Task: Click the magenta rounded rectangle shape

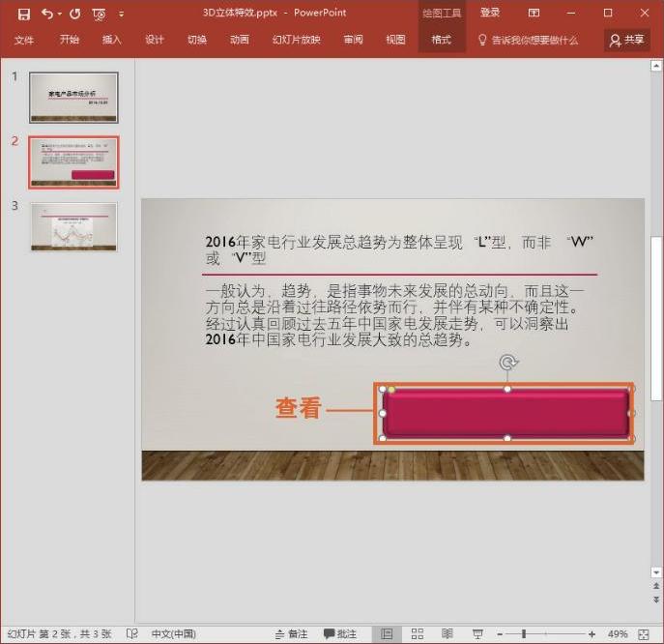Action: pyautogui.click(x=506, y=414)
